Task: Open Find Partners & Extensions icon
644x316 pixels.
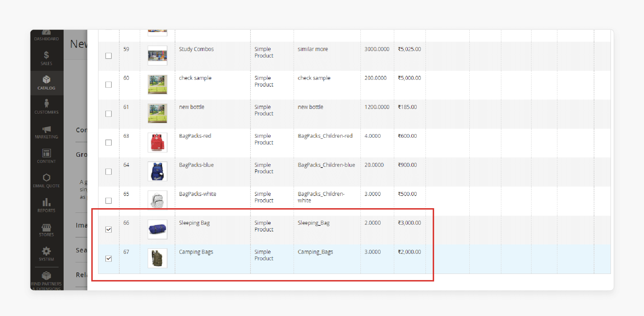Action: click(x=46, y=276)
